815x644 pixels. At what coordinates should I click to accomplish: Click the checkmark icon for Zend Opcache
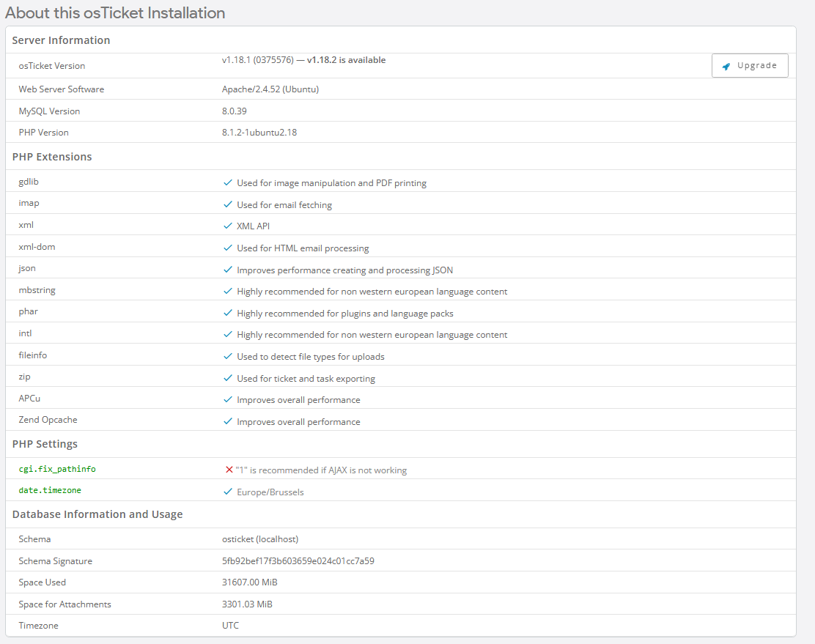(x=228, y=421)
